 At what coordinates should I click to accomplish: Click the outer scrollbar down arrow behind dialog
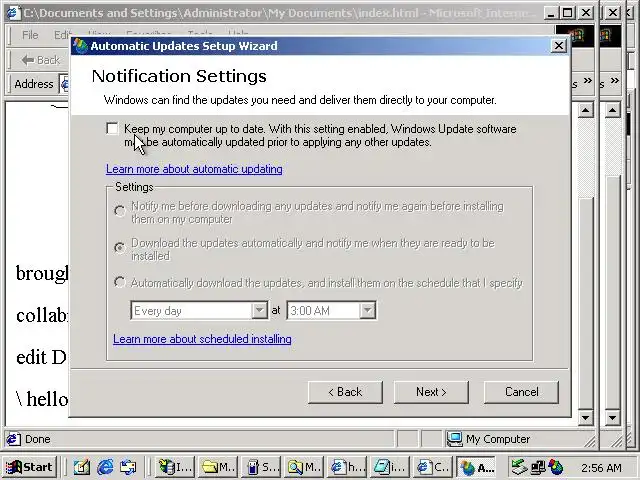point(613,417)
